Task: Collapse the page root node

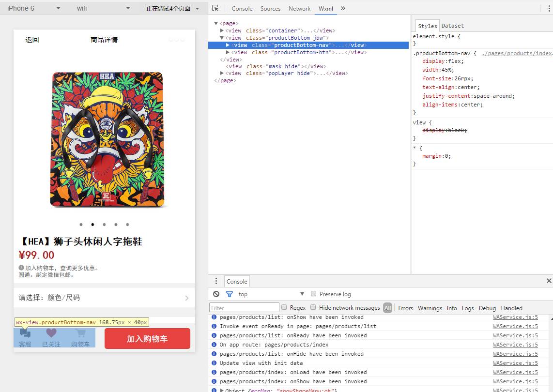Action: 216,23
